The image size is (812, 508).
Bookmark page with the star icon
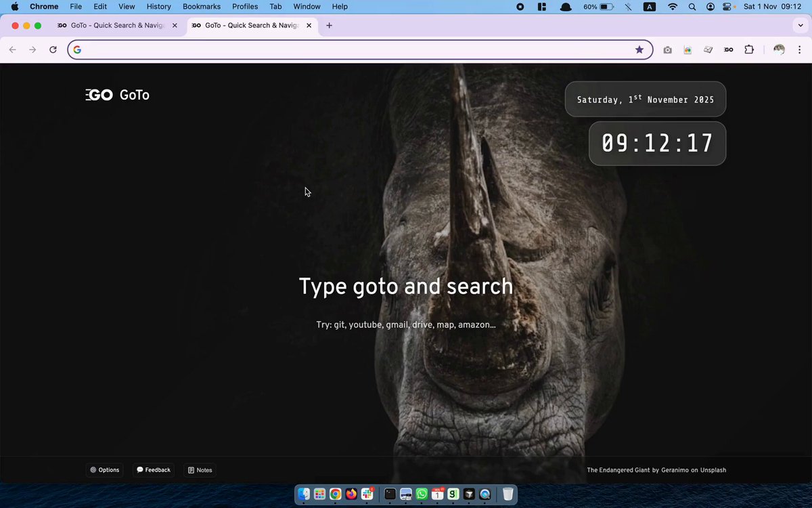[639, 49]
